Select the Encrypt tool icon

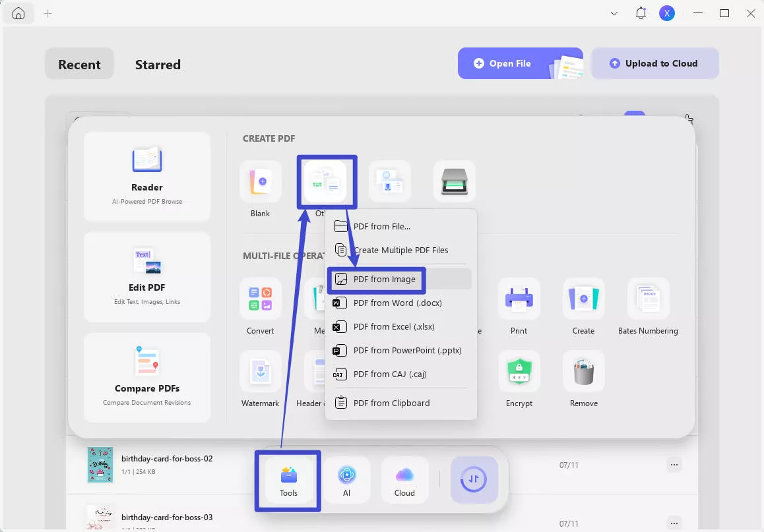[x=519, y=372]
